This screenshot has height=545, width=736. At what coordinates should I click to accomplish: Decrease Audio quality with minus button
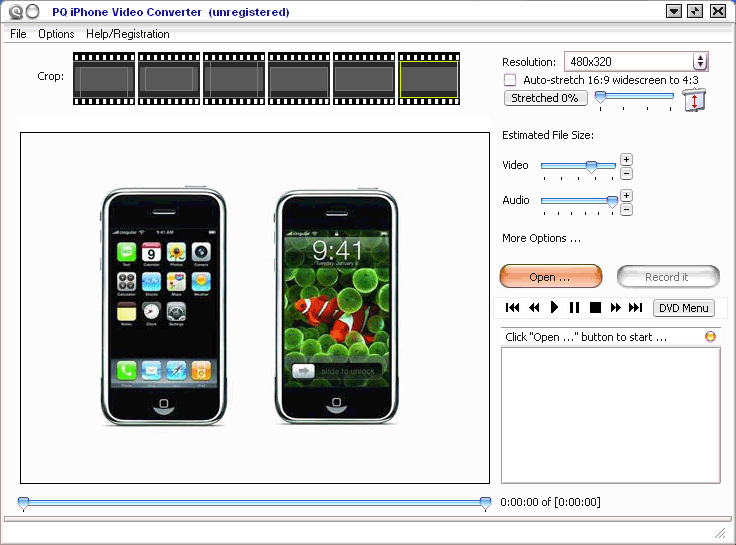pos(626,209)
